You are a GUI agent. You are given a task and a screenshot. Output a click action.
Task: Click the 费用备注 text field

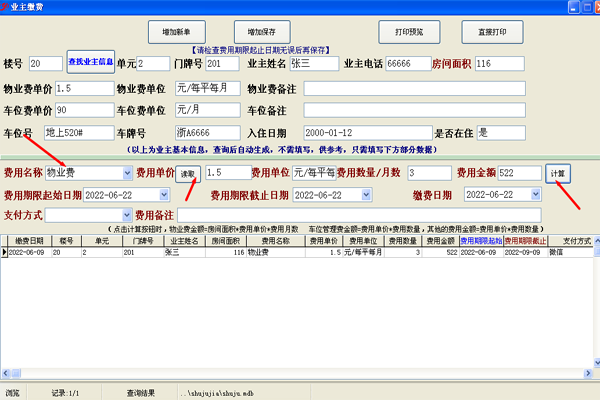359,215
